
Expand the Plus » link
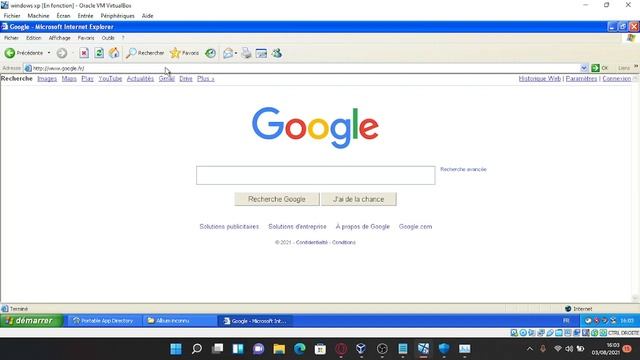[x=205, y=79]
